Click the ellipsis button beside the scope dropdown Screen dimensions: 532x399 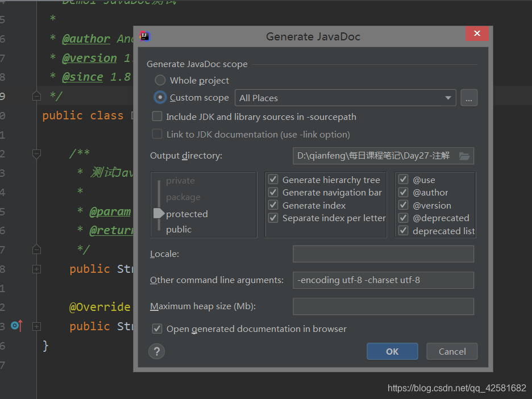point(469,98)
